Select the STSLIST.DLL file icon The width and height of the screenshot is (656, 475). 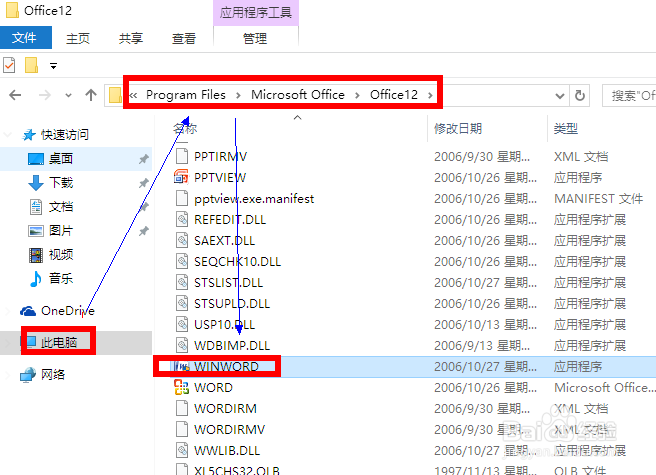(x=182, y=282)
